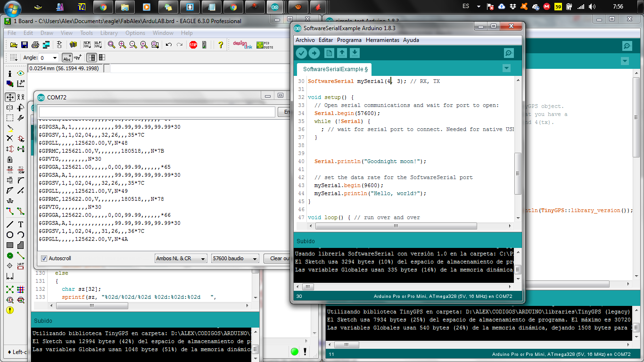Open the Herramientas menu
This screenshot has height=362, width=644.
point(382,40)
